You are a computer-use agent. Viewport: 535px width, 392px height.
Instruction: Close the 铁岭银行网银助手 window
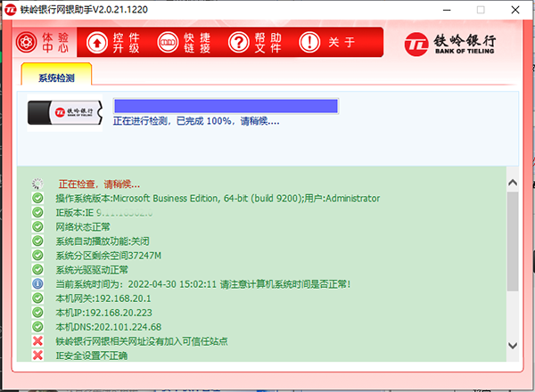[x=515, y=10]
